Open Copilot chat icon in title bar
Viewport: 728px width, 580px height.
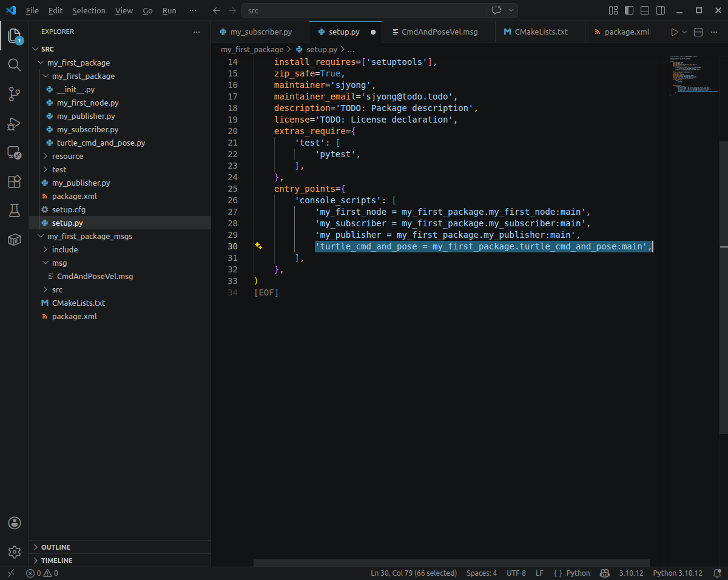(x=497, y=11)
